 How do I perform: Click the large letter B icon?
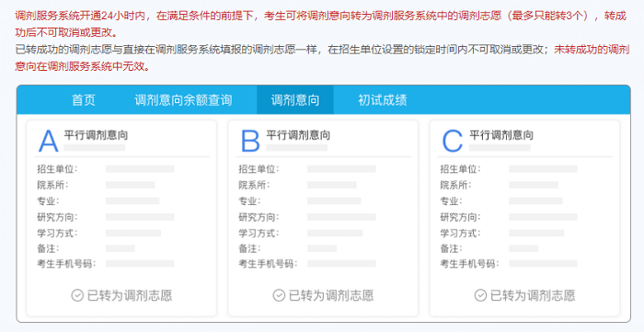click(250, 141)
